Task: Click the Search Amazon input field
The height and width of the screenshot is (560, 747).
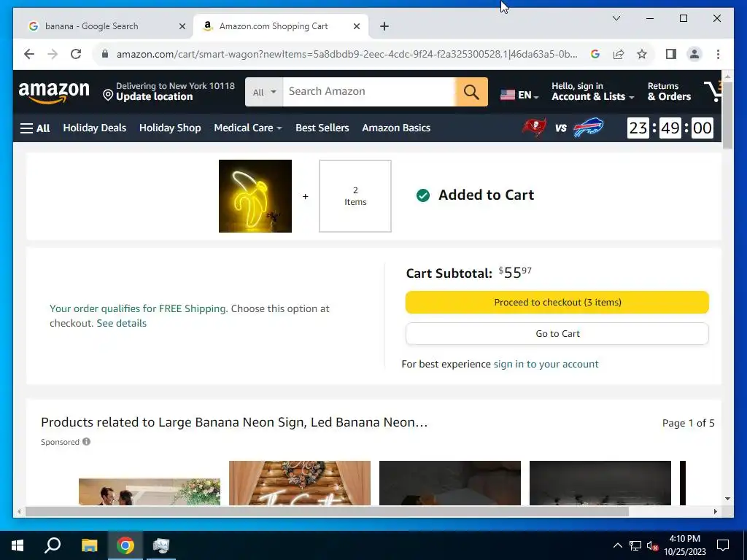Action: click(x=368, y=92)
